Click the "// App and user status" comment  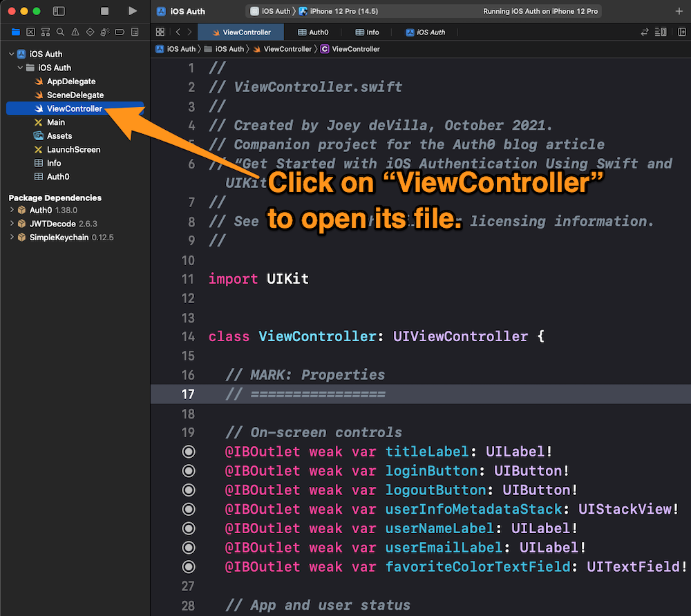coord(318,606)
